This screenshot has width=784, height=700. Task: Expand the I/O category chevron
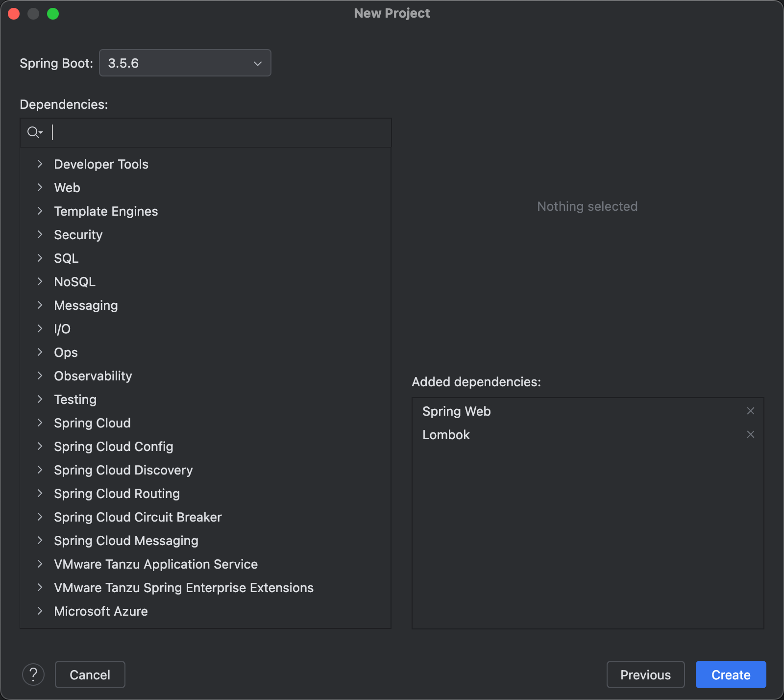[x=40, y=328]
